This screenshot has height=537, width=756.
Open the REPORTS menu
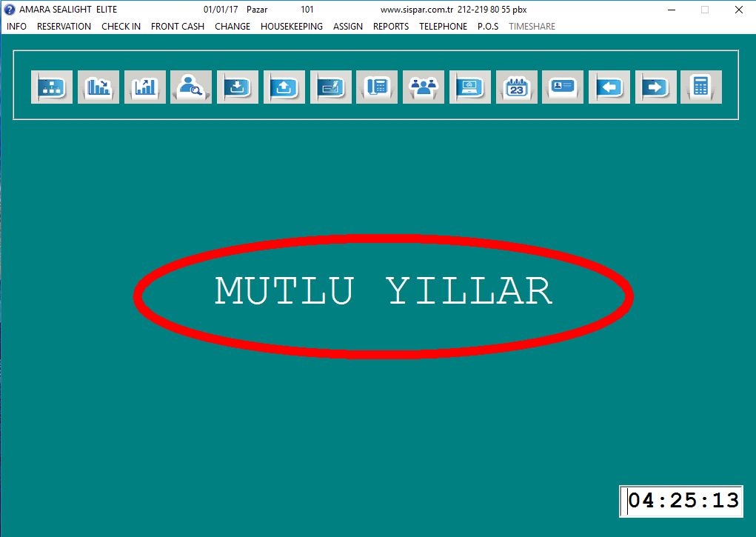[391, 26]
